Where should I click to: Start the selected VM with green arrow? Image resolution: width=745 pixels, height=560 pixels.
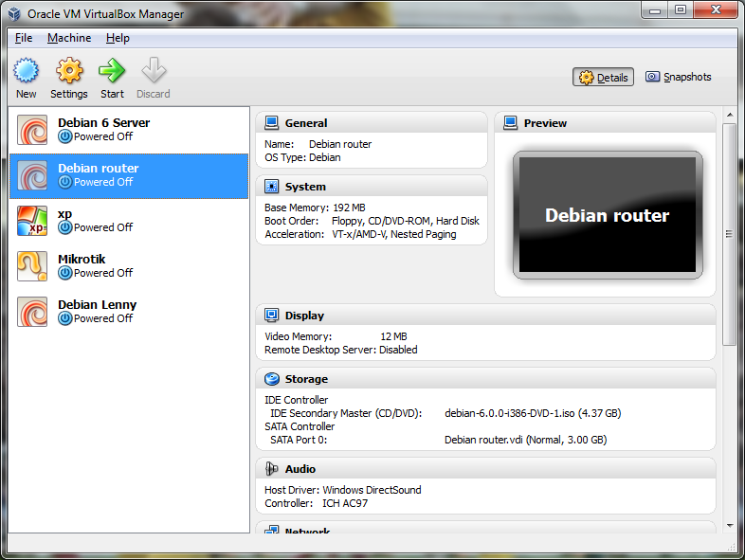click(x=112, y=70)
